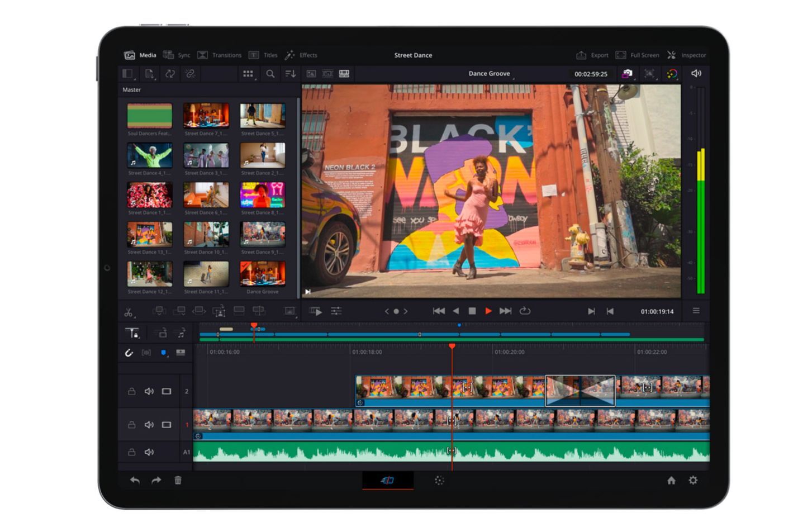Open the import media dropdown
The image size is (798, 532).
149,74
